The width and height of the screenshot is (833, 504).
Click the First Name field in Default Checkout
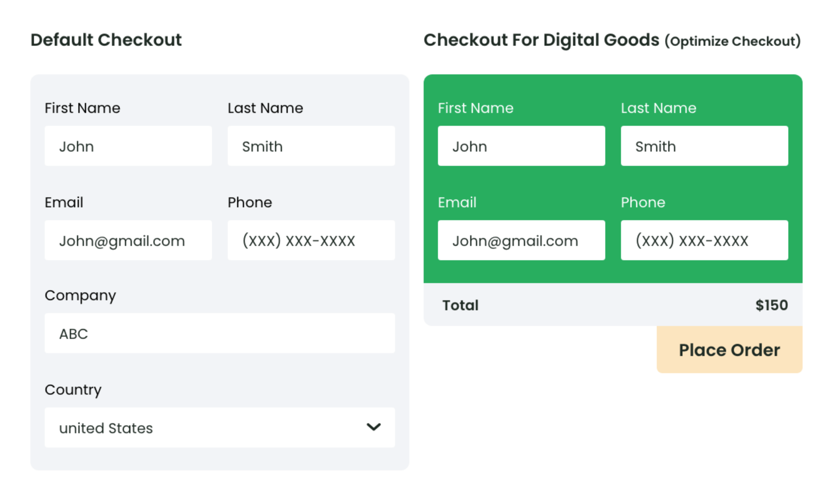(128, 146)
